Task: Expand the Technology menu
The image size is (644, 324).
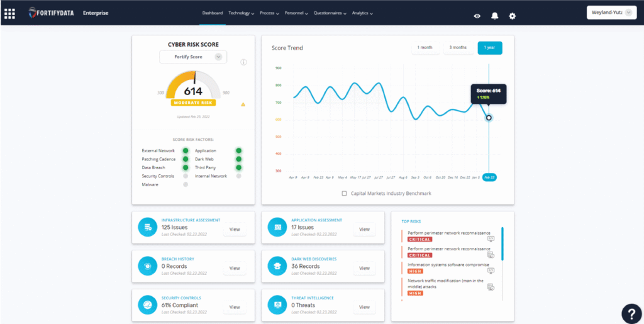Action: pos(241,13)
